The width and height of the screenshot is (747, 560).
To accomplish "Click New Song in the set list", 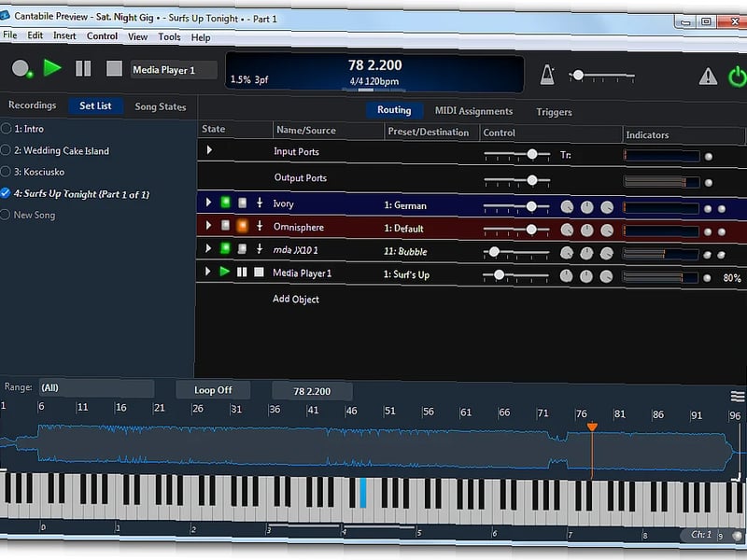I will (x=35, y=215).
